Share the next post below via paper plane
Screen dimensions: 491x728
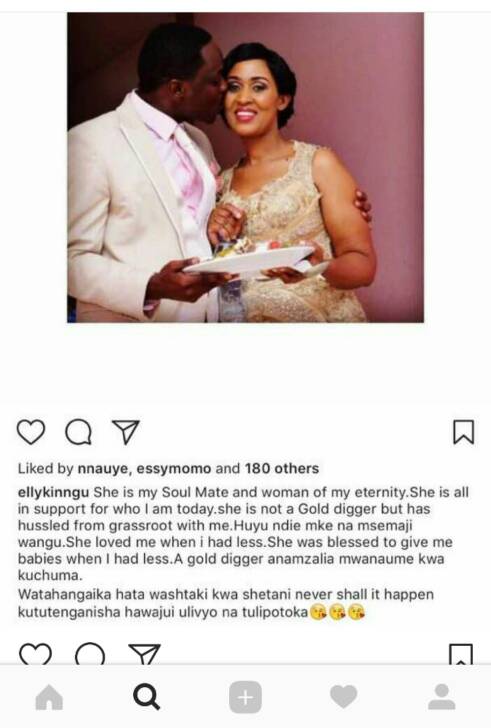click(x=144, y=654)
